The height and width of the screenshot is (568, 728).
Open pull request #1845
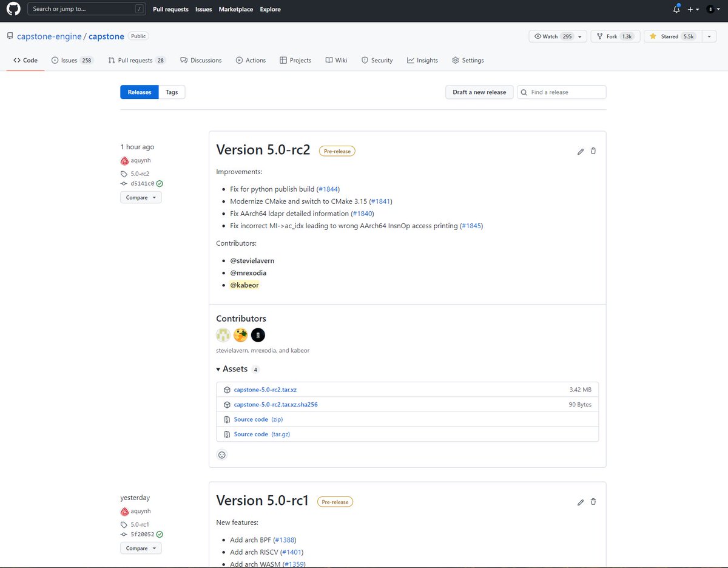click(x=471, y=226)
